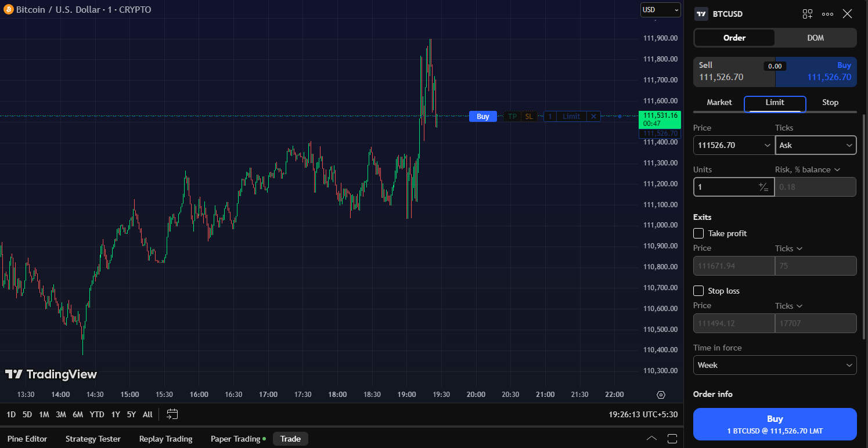Screen dimensions: 868x448
Task: Enable the Take profit checkbox
Action: pyautogui.click(x=698, y=233)
